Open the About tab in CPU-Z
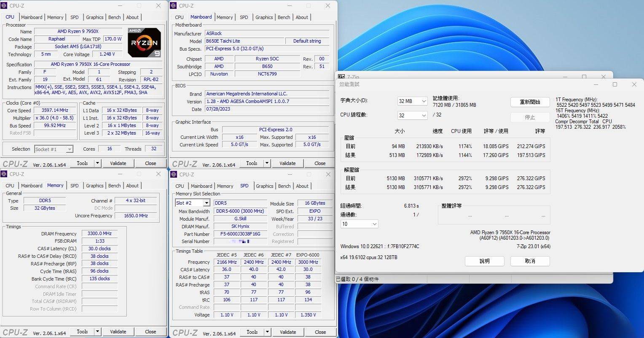 point(132,17)
